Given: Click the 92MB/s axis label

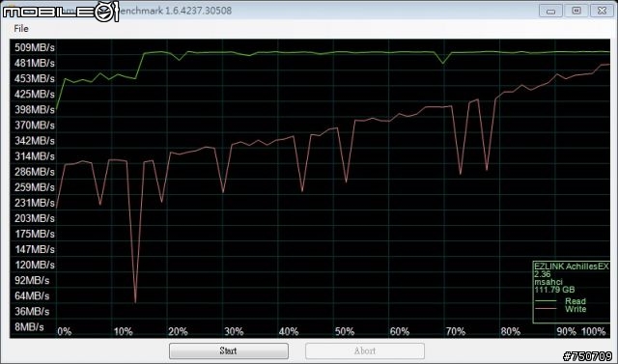Looking at the screenshot, I should coord(32,280).
